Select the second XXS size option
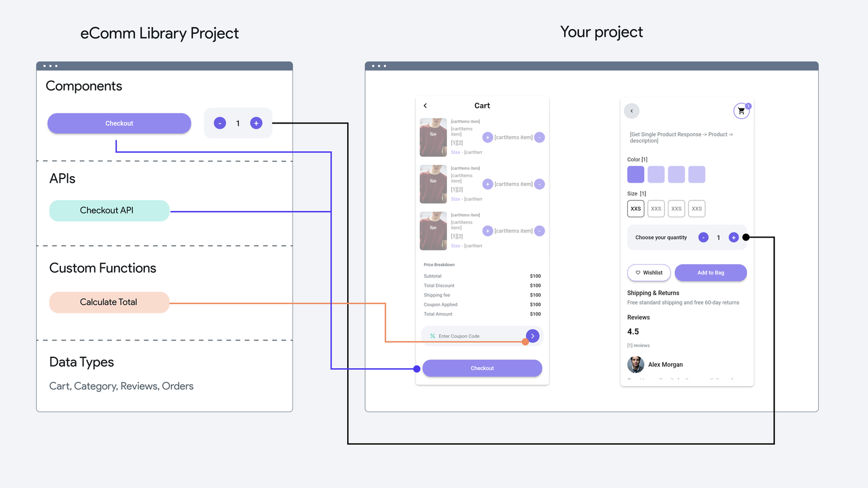This screenshot has height=488, width=868. click(656, 209)
